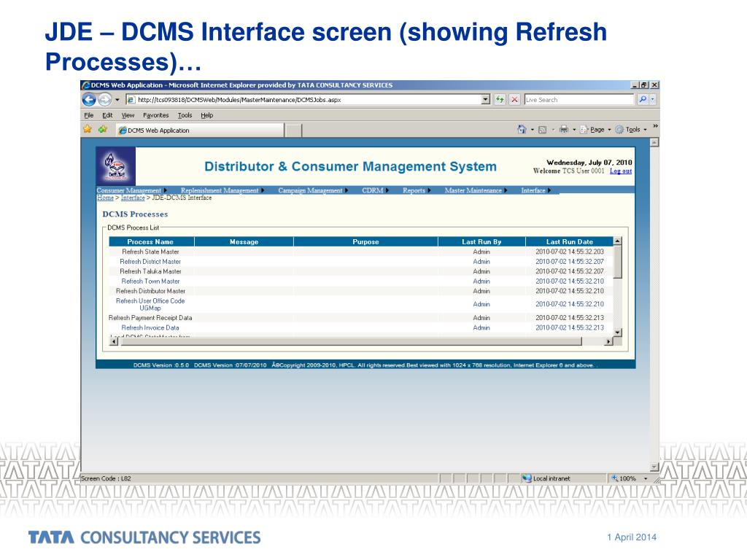Open the Favorites menu
The image size is (747, 560).
coord(156,115)
